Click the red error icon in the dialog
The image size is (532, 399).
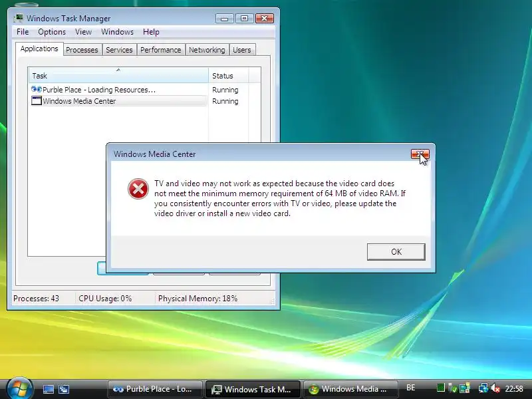click(138, 189)
